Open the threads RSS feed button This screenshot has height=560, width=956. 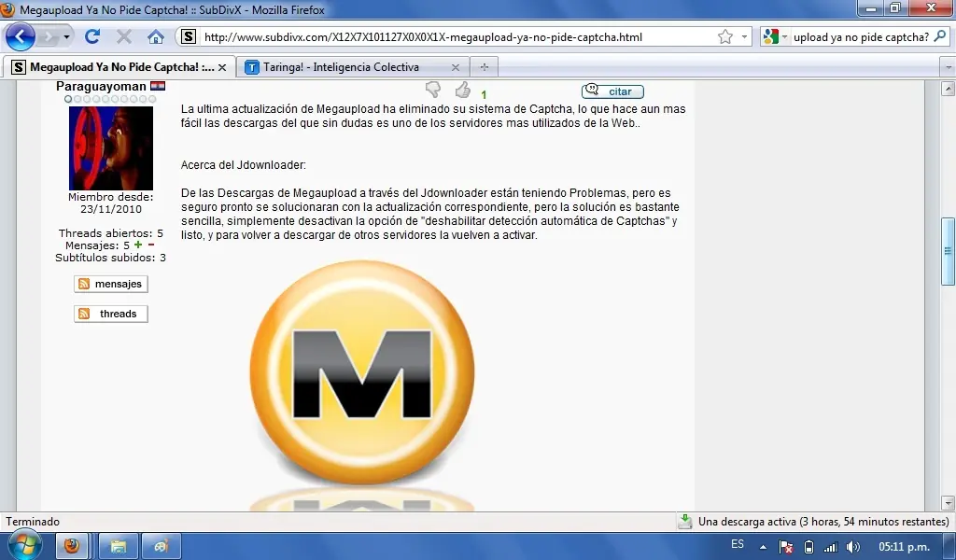[111, 314]
